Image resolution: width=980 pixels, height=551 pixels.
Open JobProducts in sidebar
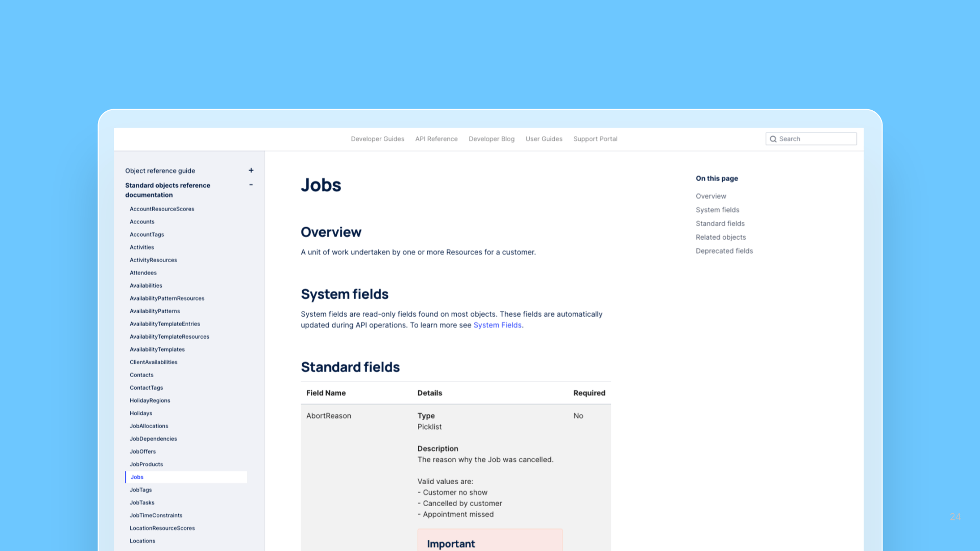pyautogui.click(x=146, y=464)
